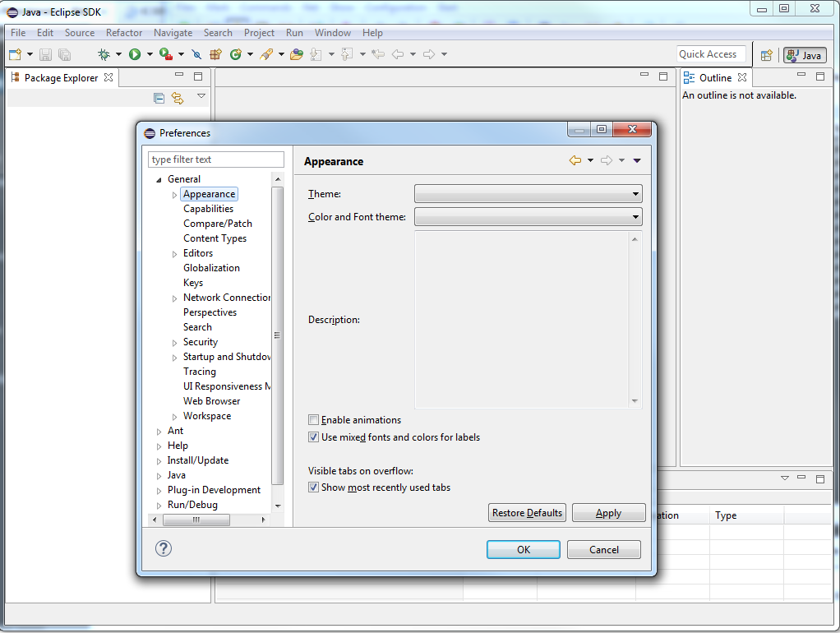
Task: Toggle Link with Editor in Package Explorer
Action: [178, 98]
